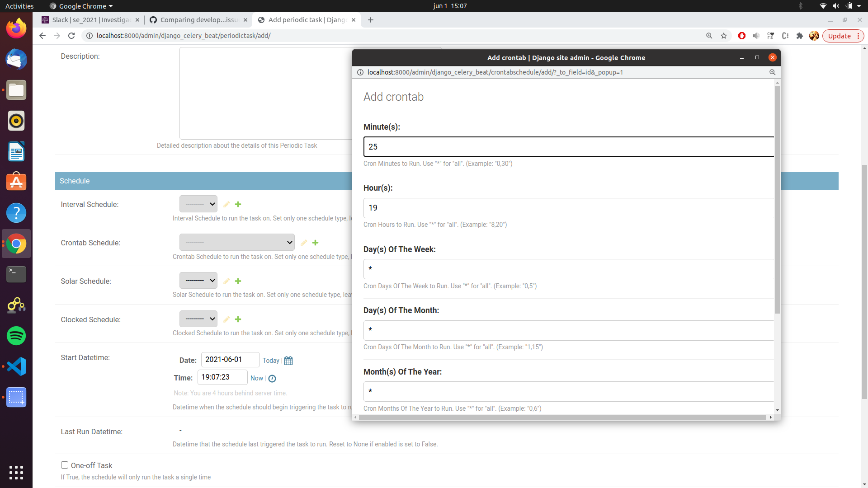
Task: Expand the Solar Schedule dropdown
Action: click(198, 281)
